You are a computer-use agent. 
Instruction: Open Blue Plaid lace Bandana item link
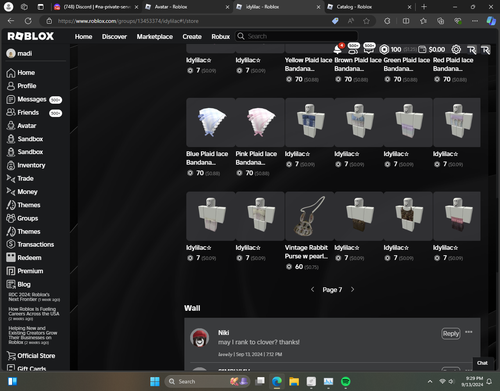click(x=207, y=158)
